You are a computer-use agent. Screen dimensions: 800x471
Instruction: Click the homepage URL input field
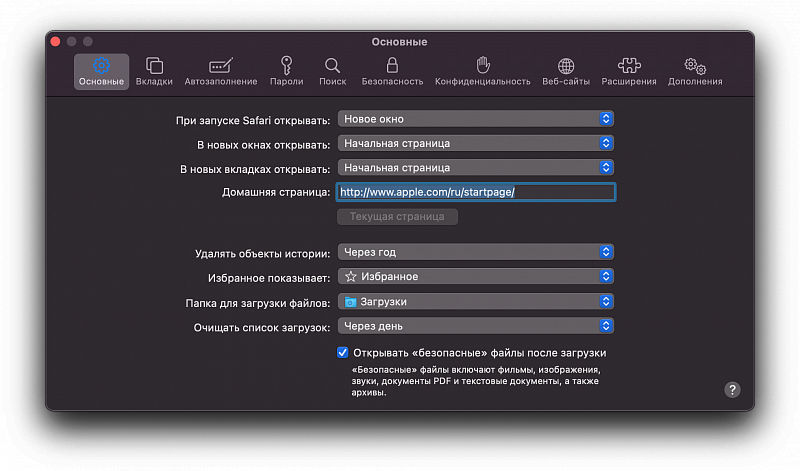476,192
